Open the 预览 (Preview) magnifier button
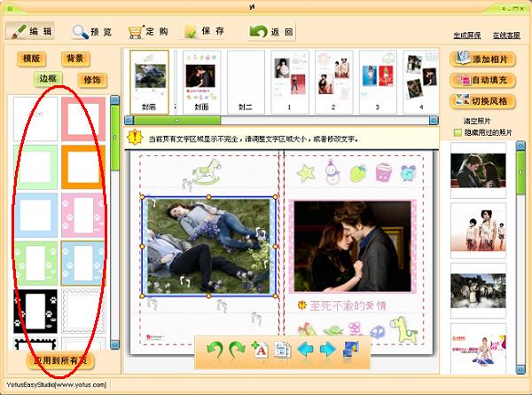 [x=92, y=32]
